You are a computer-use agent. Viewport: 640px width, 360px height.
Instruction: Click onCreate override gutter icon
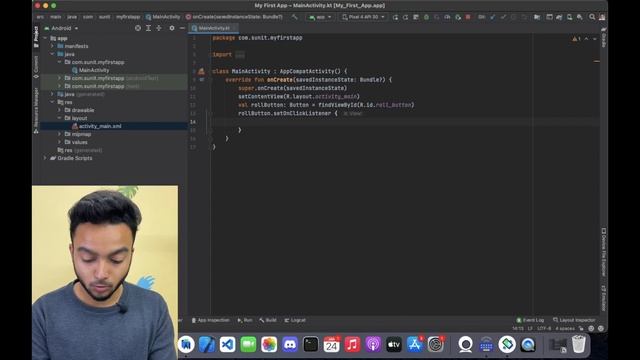click(x=202, y=80)
